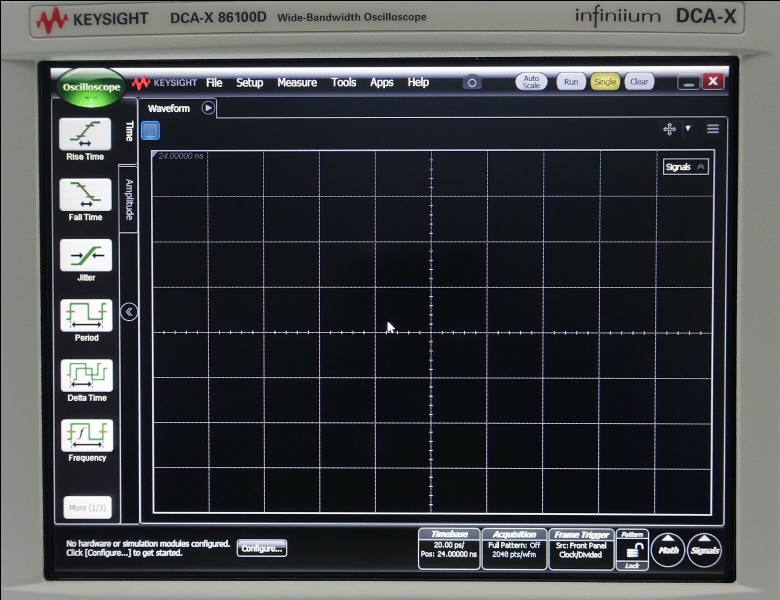Image resolution: width=780 pixels, height=600 pixels.
Task: Toggle the Pattern Lock button
Action: click(632, 549)
